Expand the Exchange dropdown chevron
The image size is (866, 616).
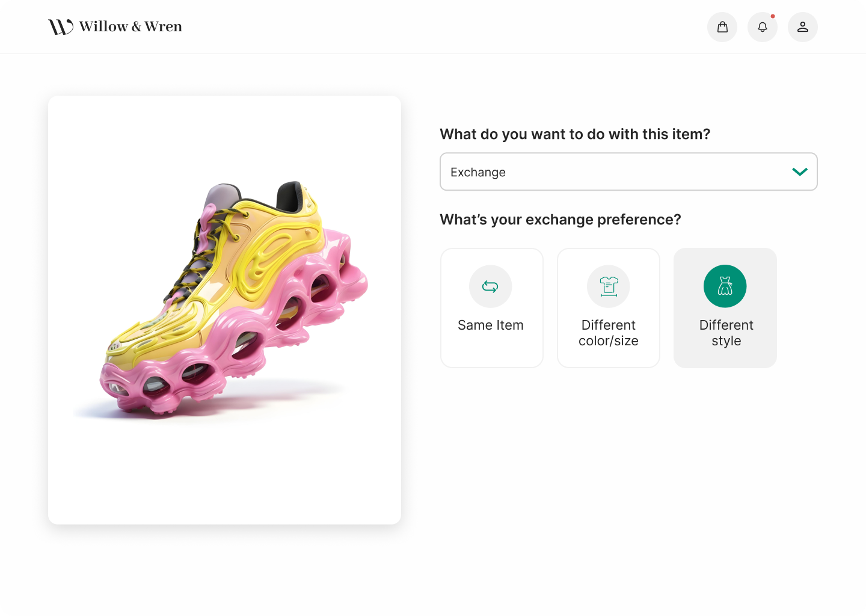[x=800, y=172]
